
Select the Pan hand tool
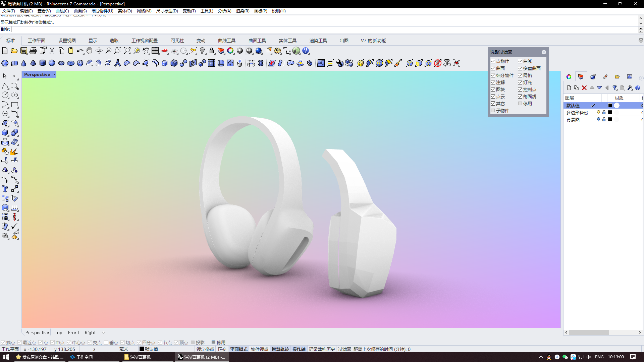(x=89, y=51)
